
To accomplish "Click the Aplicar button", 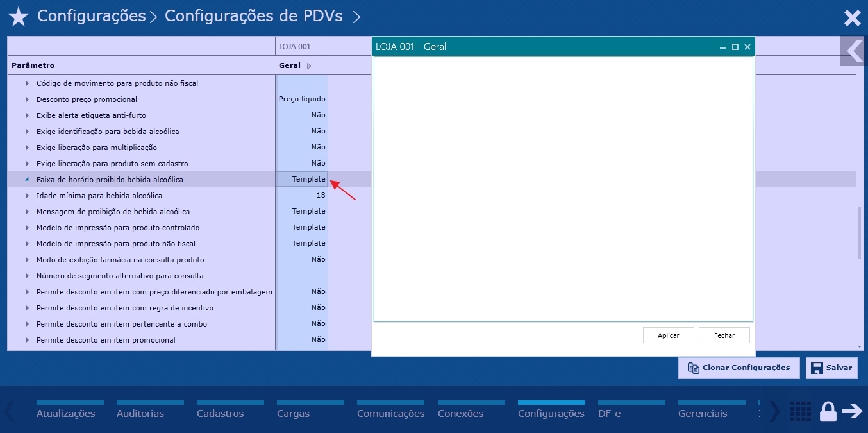I will (669, 335).
